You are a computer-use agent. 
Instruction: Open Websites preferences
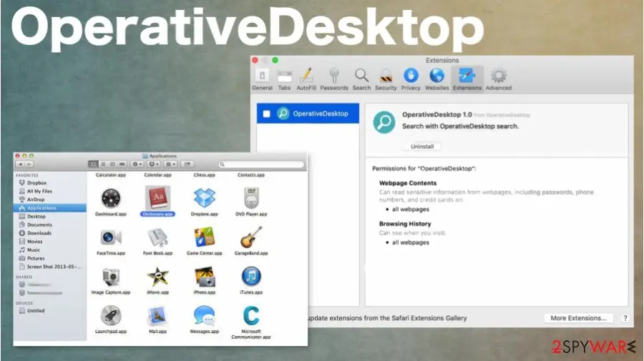coord(437,79)
